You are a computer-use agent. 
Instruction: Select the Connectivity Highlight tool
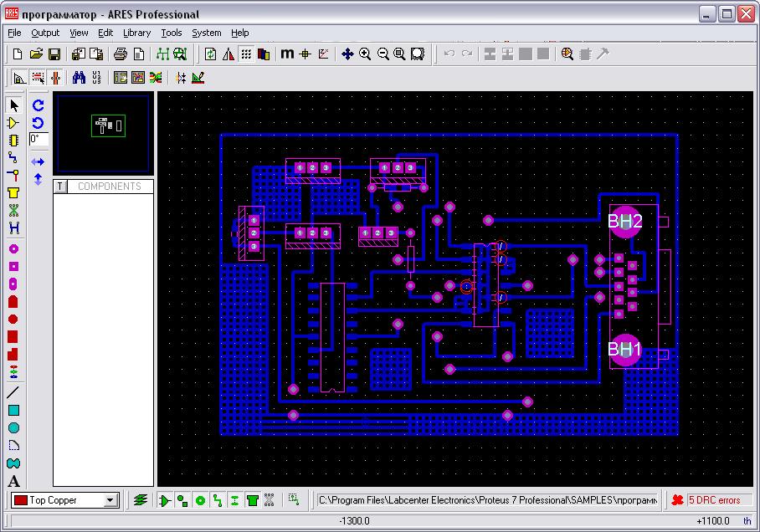click(x=13, y=228)
